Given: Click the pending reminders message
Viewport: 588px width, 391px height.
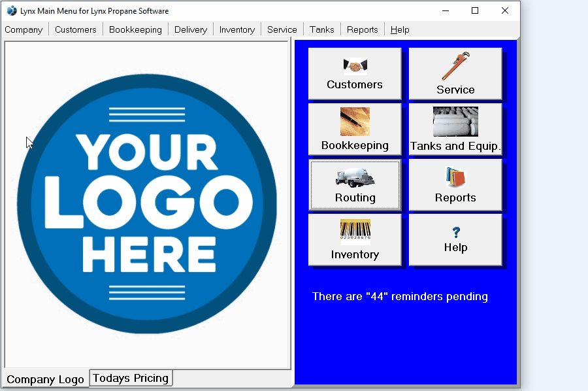Looking at the screenshot, I should click(x=400, y=296).
